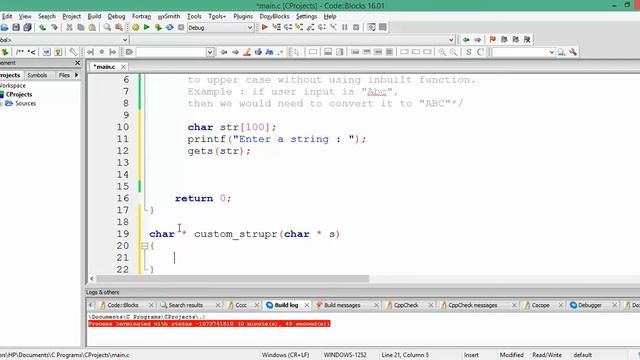Open the CppCheck log tab

point(406,305)
